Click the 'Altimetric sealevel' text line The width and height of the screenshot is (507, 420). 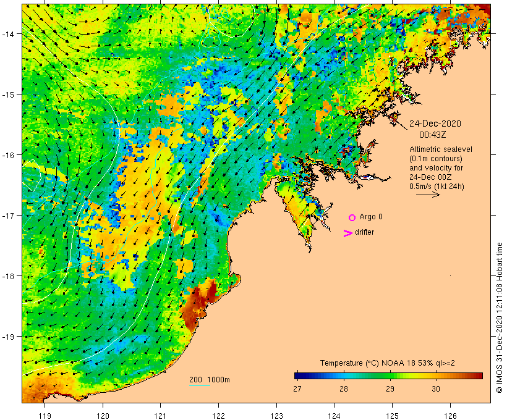[441, 149]
